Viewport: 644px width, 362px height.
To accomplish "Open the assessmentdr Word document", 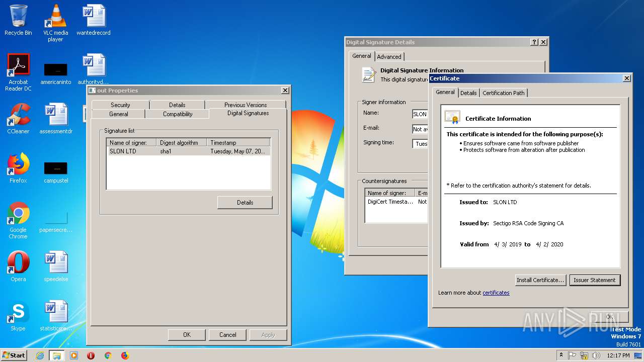I will click(56, 119).
